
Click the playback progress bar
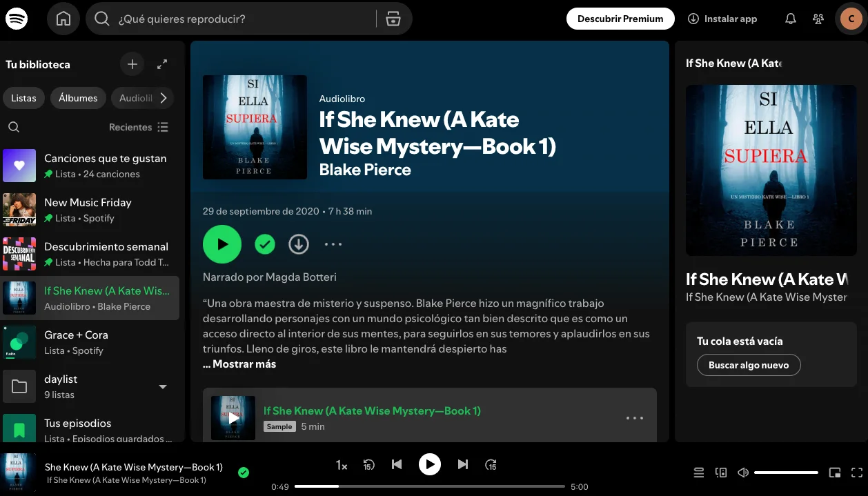point(430,486)
